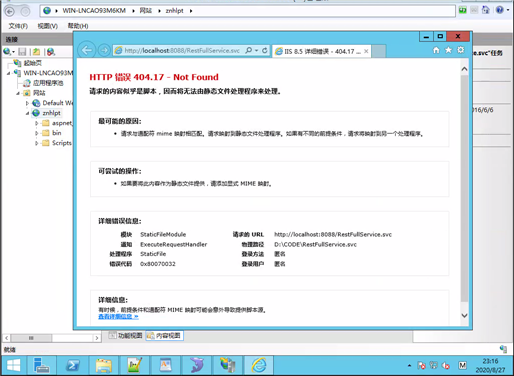The image size is (514, 376).
Task: Open the IE home page icon
Action: 436,50
